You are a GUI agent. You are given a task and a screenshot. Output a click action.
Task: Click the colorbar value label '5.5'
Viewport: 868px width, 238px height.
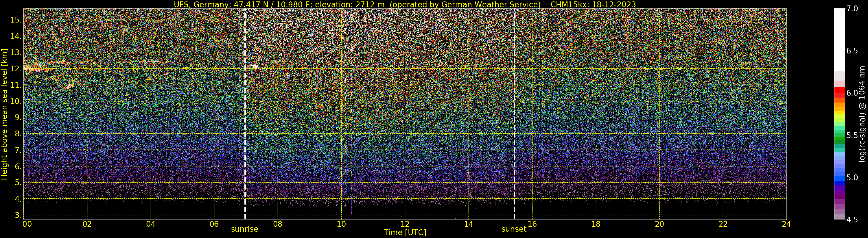(852, 135)
